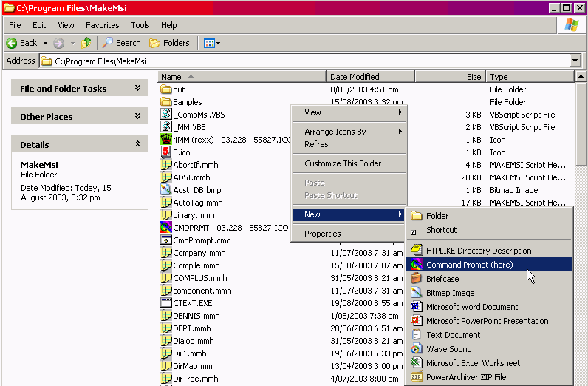Click the Up folder toolbar icon
Viewport: 588px width, 386px height.
pyautogui.click(x=86, y=43)
